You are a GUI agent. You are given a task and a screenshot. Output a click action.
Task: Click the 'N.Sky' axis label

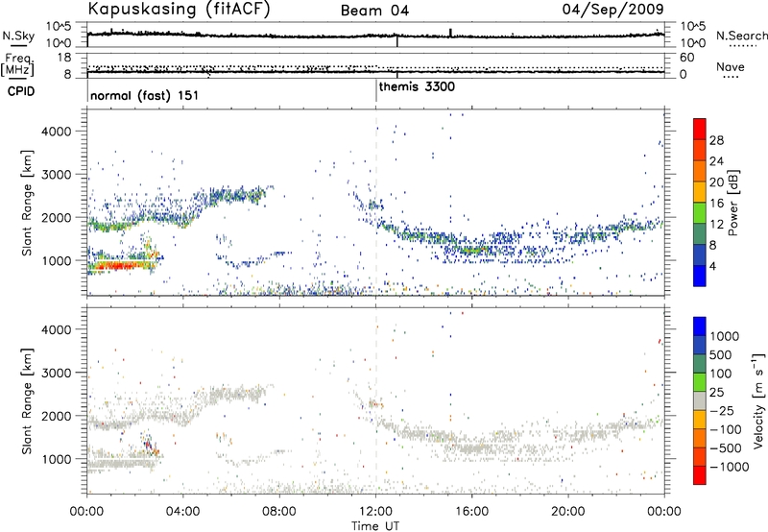[x=18, y=36]
